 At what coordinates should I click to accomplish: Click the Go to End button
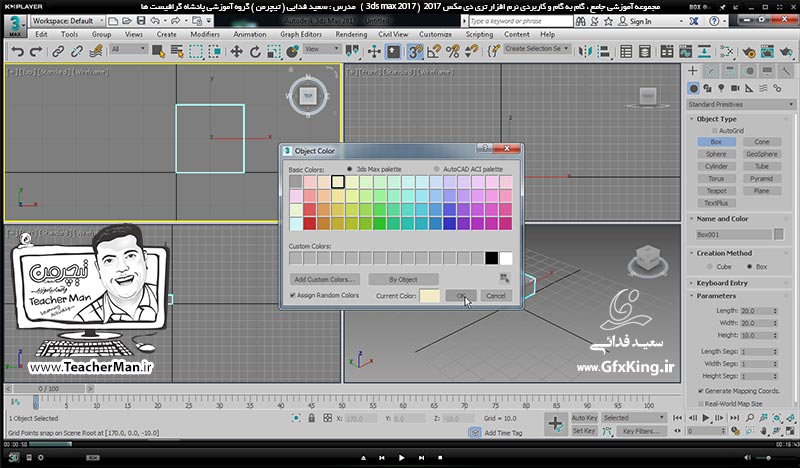(x=734, y=417)
